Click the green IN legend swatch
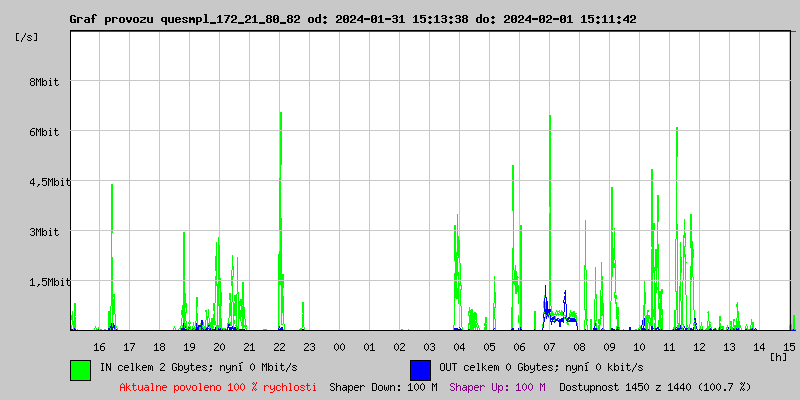This screenshot has width=800, height=400. pyautogui.click(x=80, y=369)
